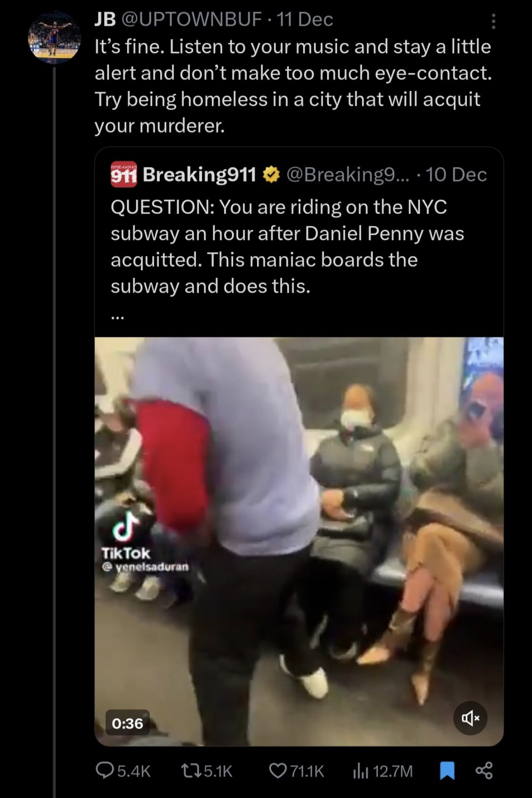The image size is (532, 798).
Task: Share tweet using the share icon
Action: (484, 771)
